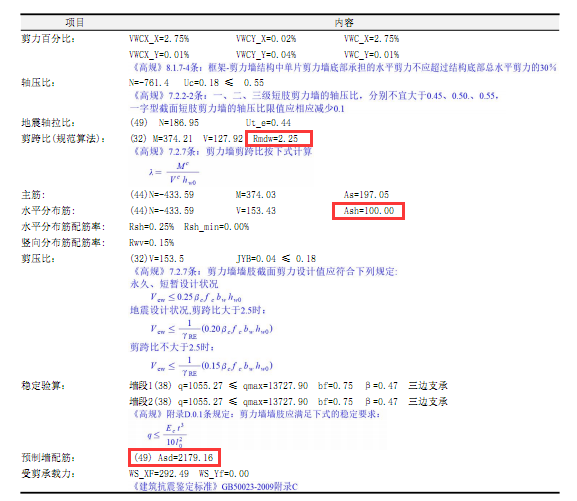Click the text 地震设计状况,剪跨比大于2.5时

pos(198,310)
